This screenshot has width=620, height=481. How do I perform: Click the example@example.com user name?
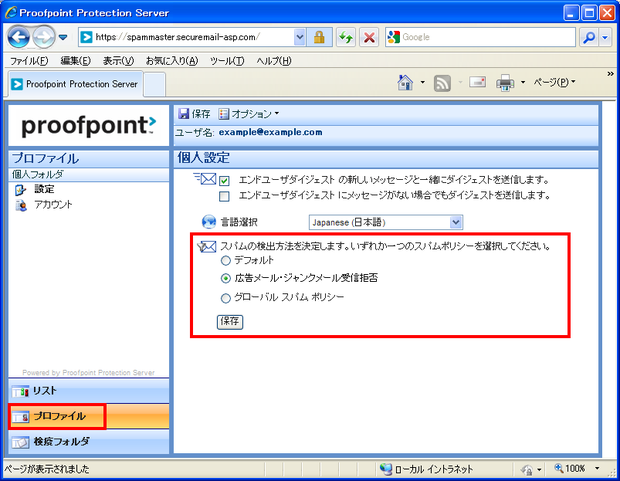coord(270,132)
